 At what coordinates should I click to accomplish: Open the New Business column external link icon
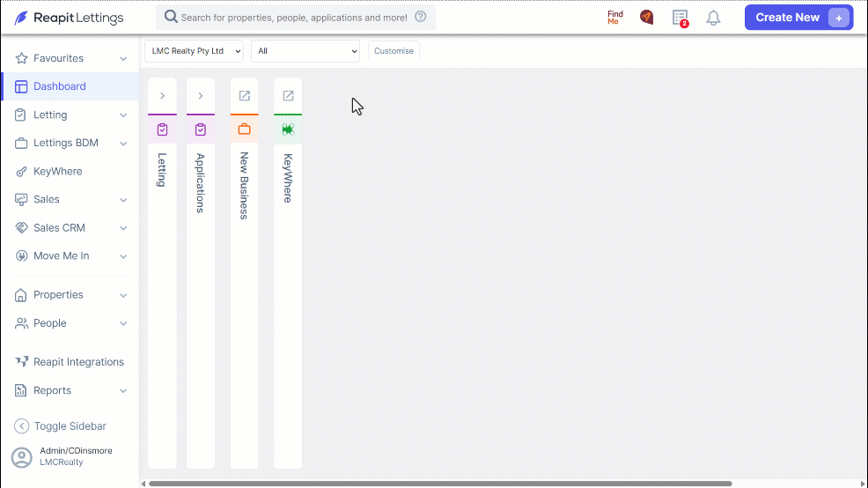click(244, 96)
